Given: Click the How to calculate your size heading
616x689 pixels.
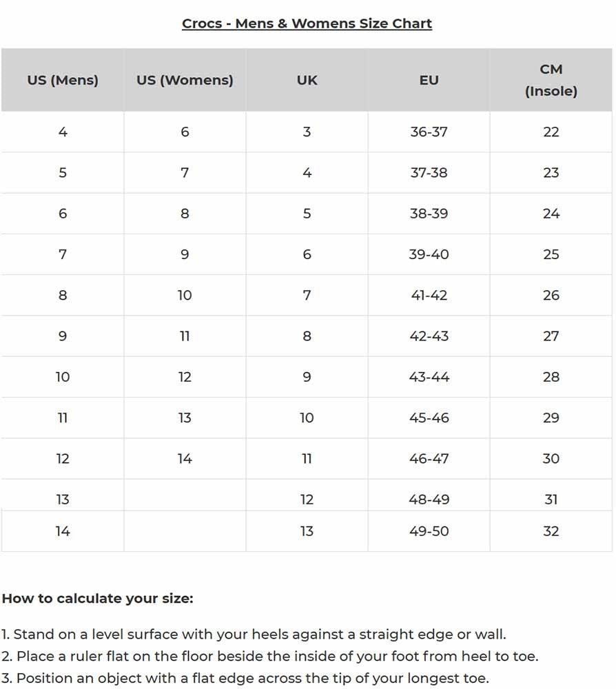Looking at the screenshot, I should click(x=97, y=598).
